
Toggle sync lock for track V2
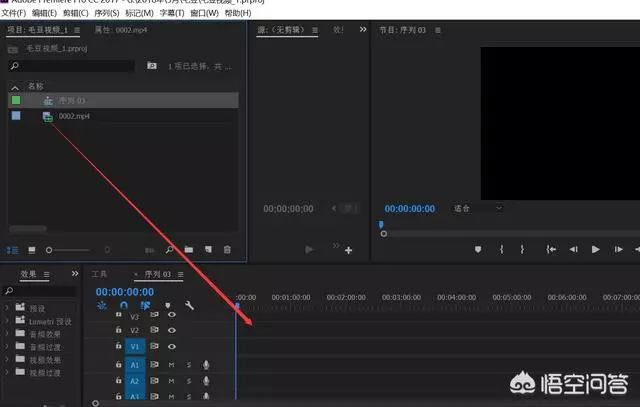[x=154, y=330]
